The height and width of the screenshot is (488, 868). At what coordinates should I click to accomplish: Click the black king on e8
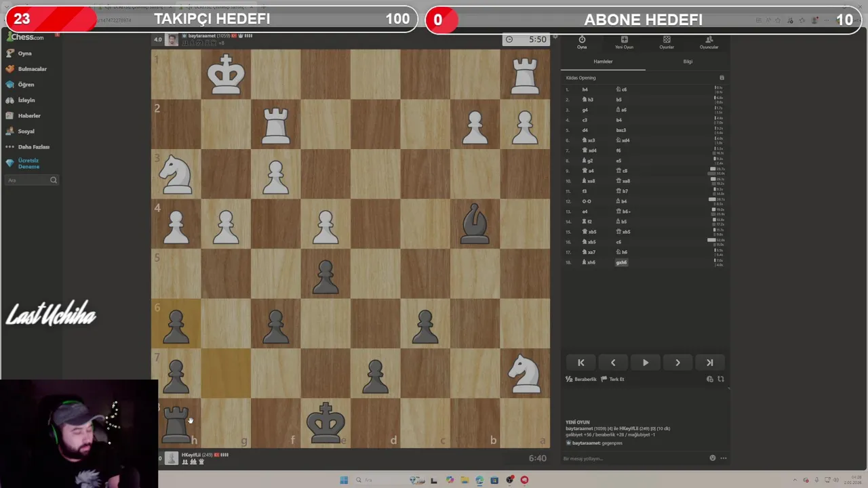325,423
